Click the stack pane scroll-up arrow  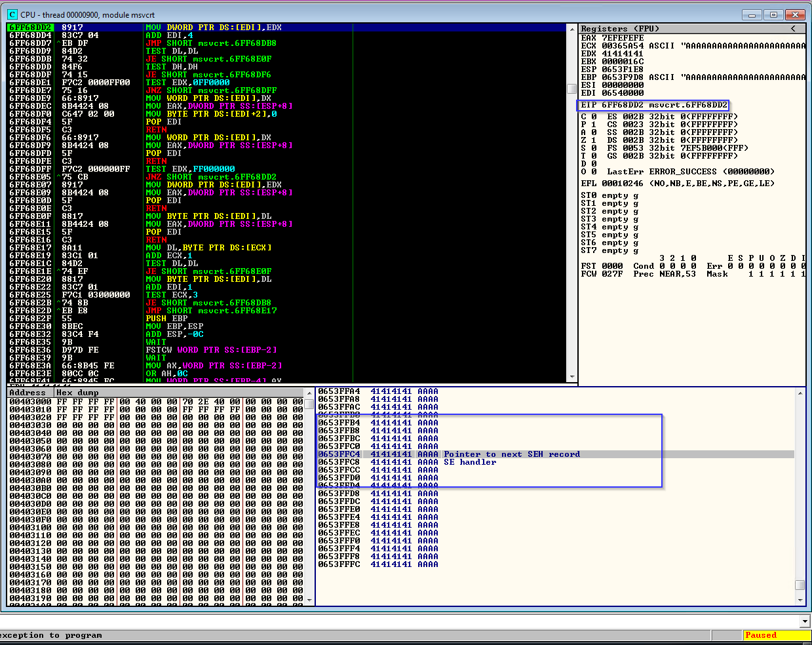click(x=800, y=393)
